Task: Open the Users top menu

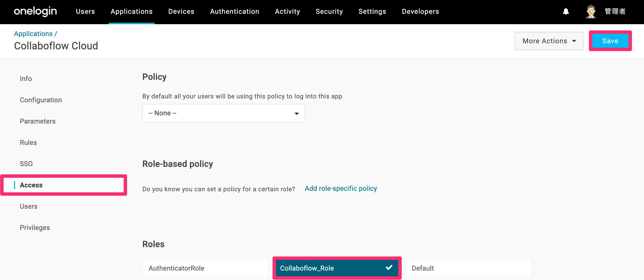Action: 85,12
